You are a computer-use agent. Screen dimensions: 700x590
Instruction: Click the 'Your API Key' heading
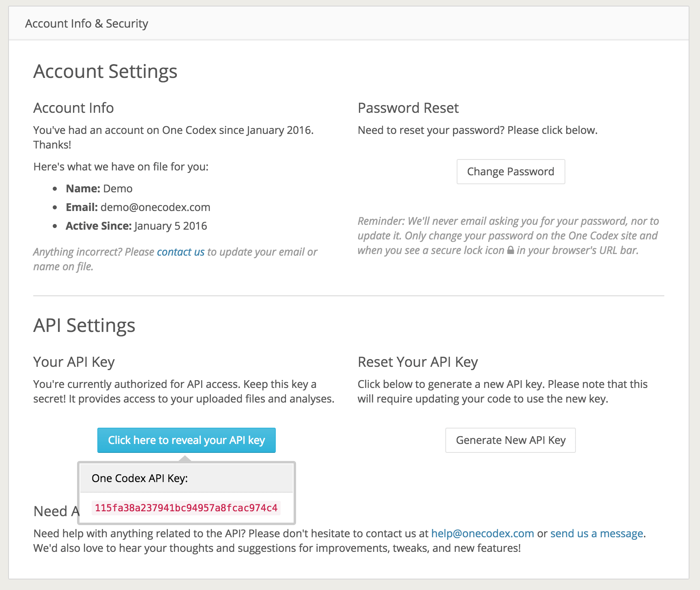[74, 362]
